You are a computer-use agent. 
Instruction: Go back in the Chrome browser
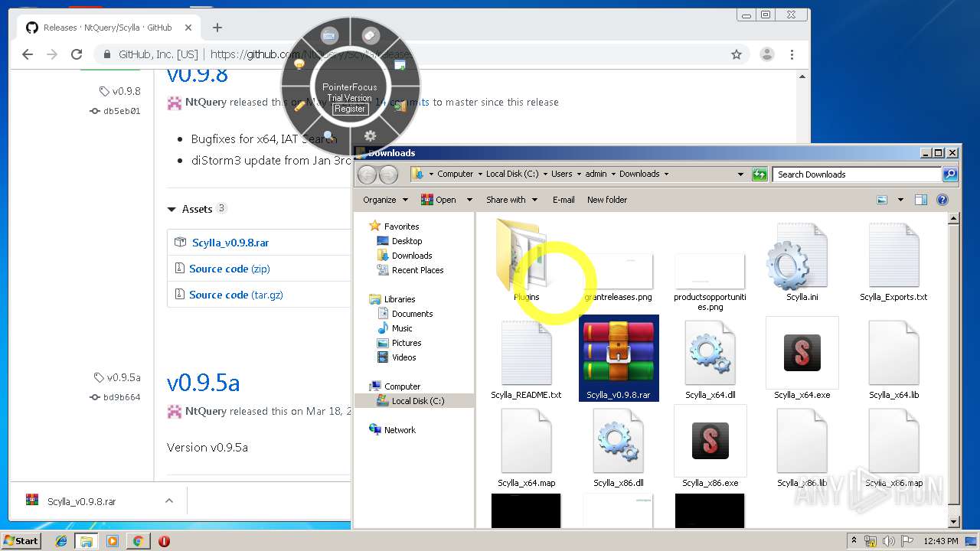(x=28, y=54)
